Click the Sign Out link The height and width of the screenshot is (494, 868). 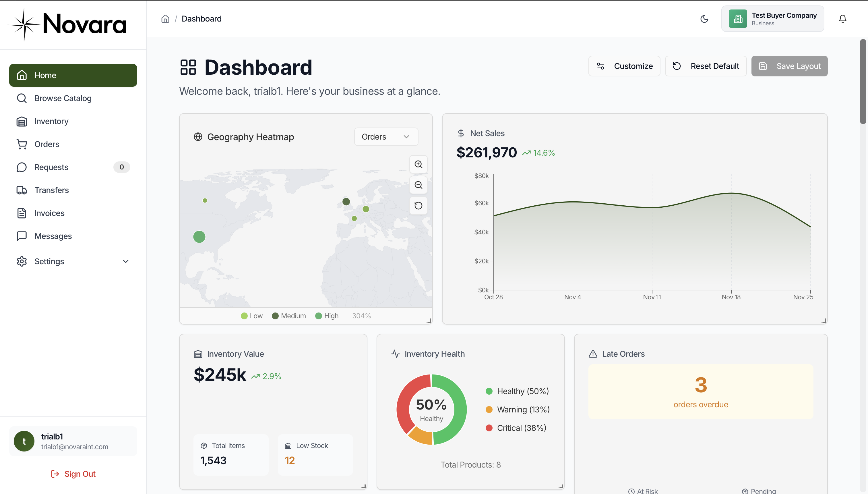pos(73,474)
